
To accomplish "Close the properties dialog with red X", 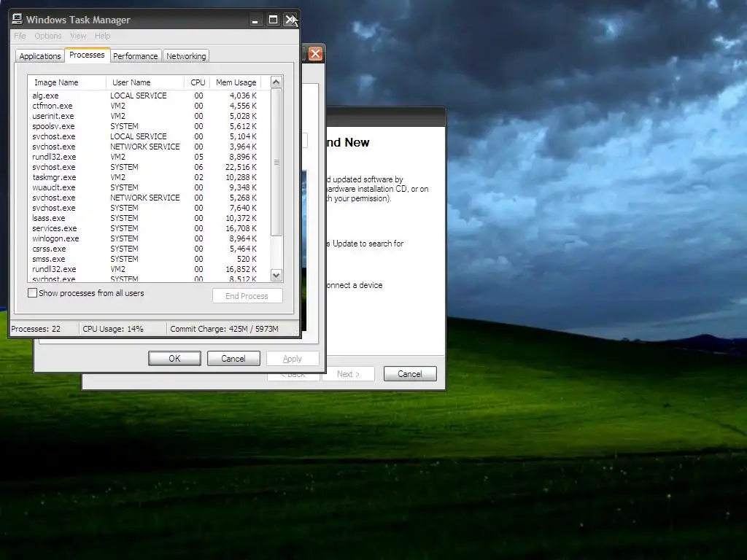I will click(x=315, y=53).
